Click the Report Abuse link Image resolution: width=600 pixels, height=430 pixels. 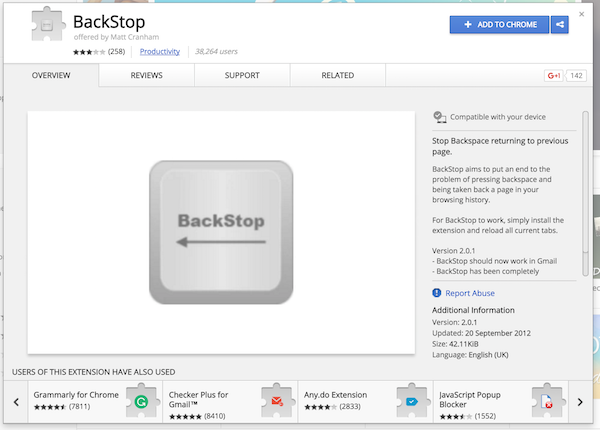[470, 293]
